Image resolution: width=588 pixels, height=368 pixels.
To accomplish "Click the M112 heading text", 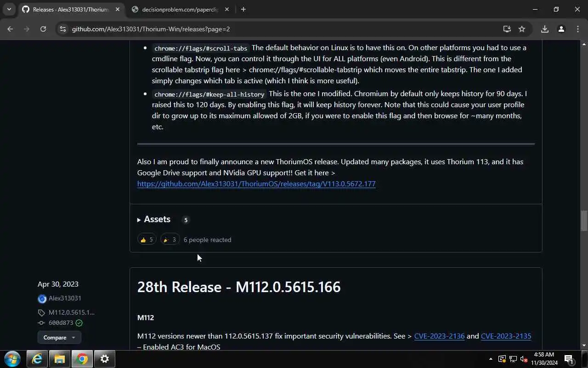I will point(146,317).
